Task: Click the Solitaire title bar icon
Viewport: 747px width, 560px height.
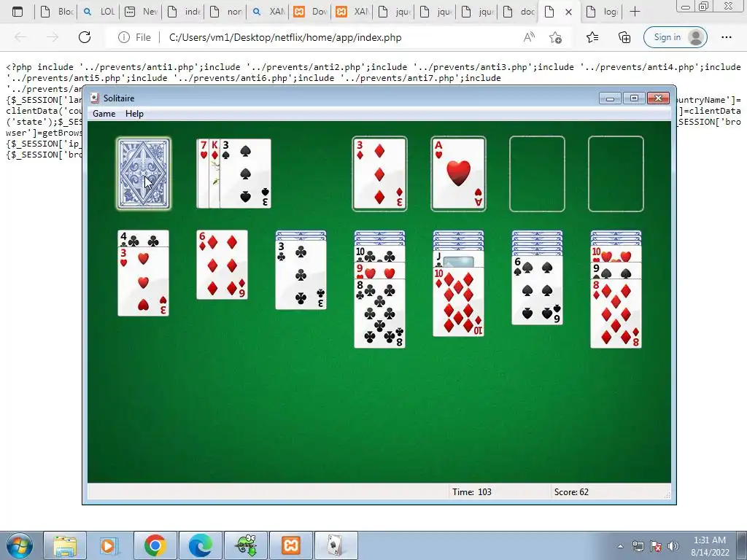Action: (x=95, y=98)
